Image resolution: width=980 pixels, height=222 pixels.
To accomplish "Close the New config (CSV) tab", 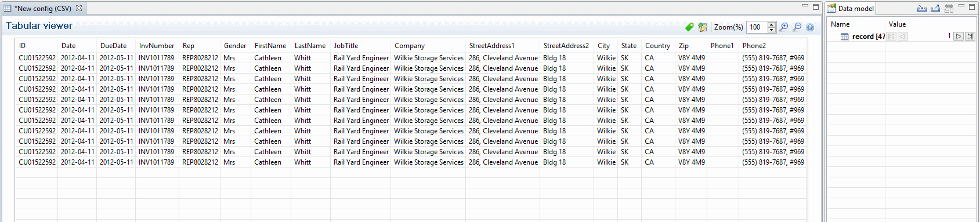I will pyautogui.click(x=79, y=8).
